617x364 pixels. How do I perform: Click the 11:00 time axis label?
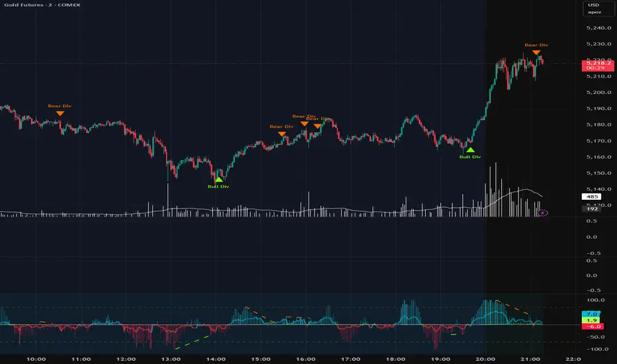click(x=81, y=359)
